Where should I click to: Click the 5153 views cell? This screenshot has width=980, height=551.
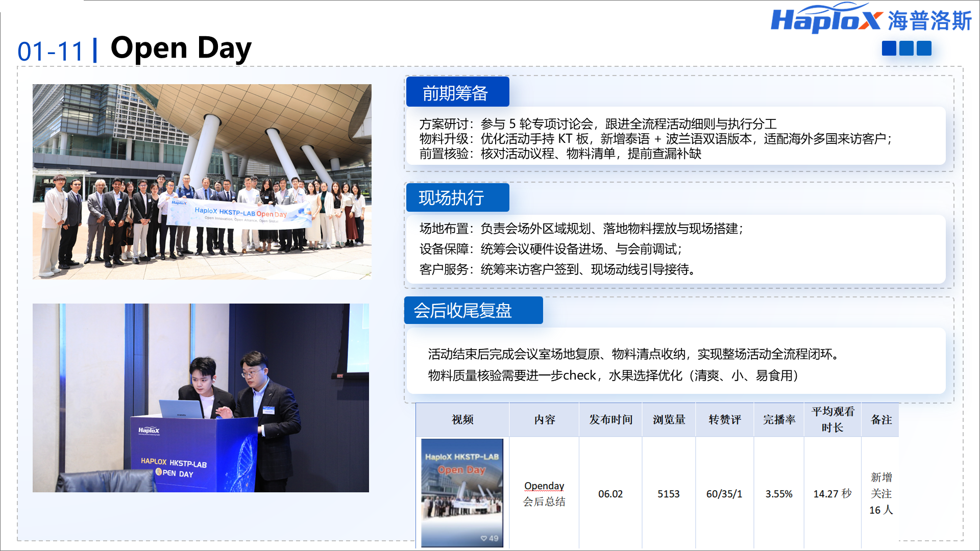click(669, 493)
